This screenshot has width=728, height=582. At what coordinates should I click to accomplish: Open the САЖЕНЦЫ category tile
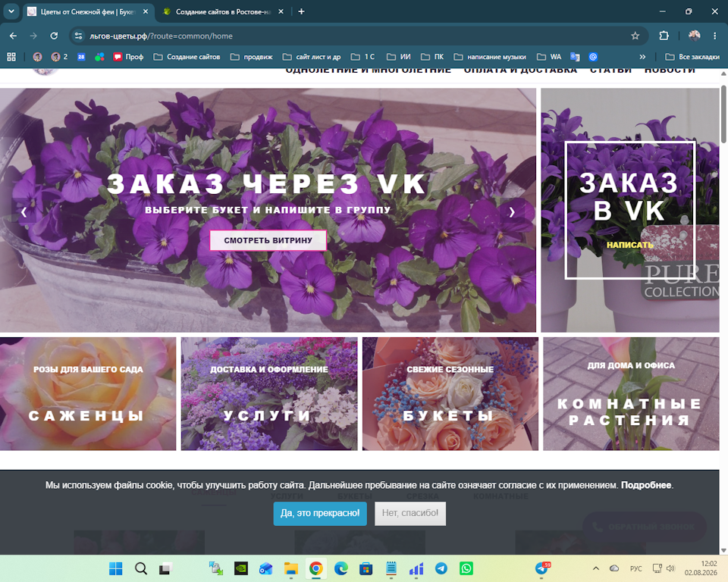88,393
